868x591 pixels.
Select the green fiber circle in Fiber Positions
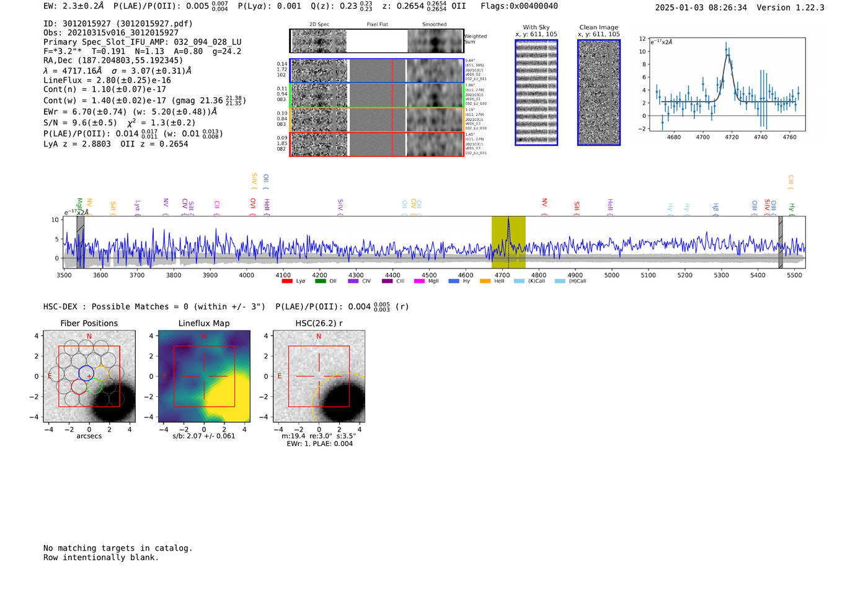click(94, 386)
